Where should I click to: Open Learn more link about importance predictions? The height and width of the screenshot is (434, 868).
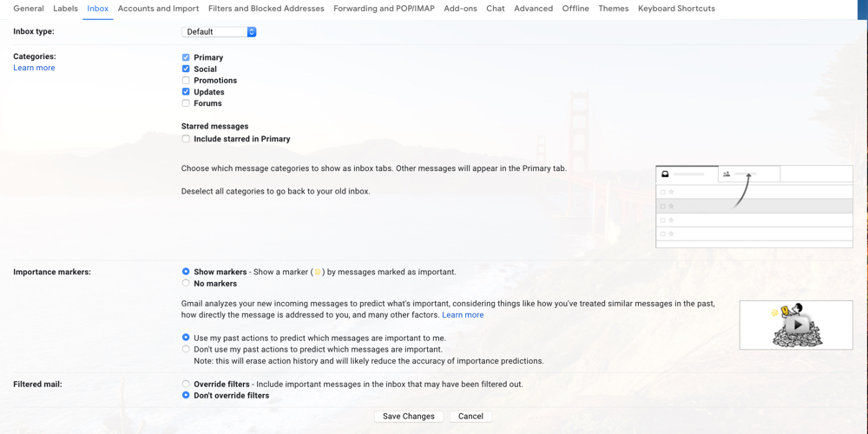tap(463, 315)
